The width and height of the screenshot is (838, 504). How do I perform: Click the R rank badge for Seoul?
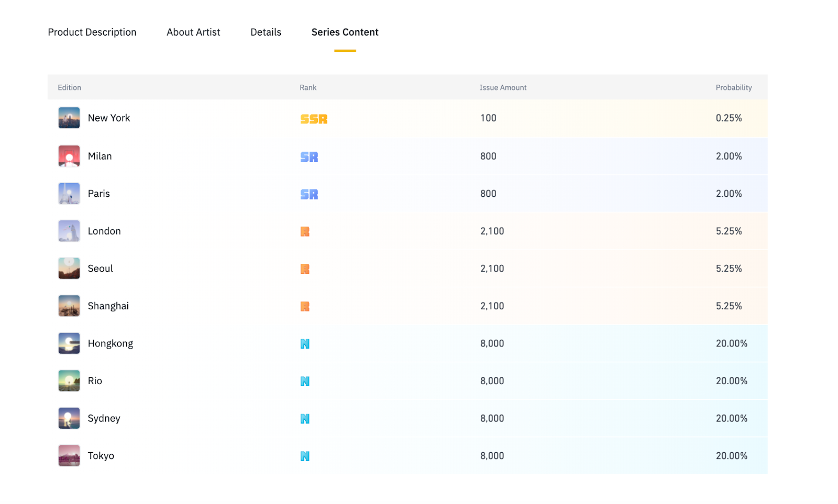point(305,269)
